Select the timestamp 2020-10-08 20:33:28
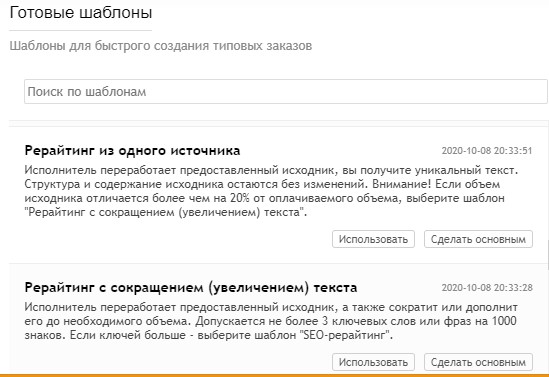Image resolution: width=549 pixels, height=377 pixels. point(487,287)
